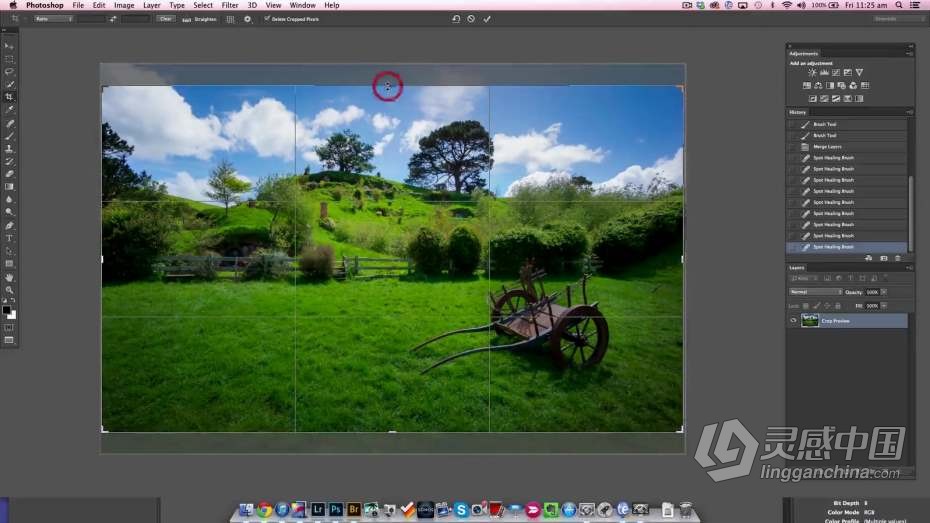Viewport: 930px width, 523px height.
Task: Cancel the current crop operation
Action: (x=471, y=19)
